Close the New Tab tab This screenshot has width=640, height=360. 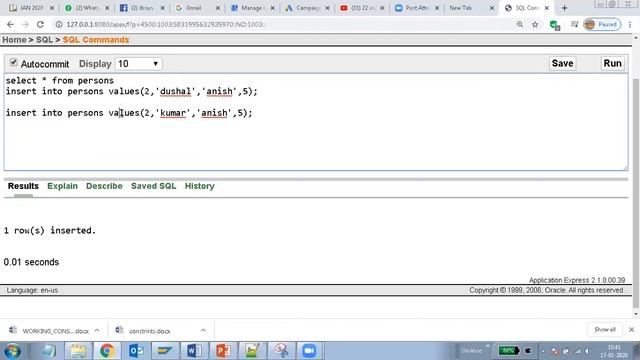[492, 8]
